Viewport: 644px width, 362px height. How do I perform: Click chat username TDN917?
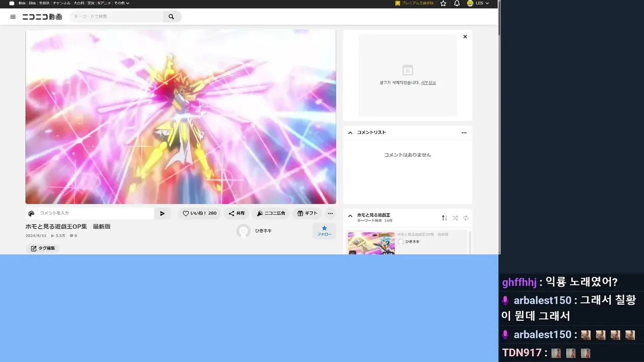click(x=521, y=353)
